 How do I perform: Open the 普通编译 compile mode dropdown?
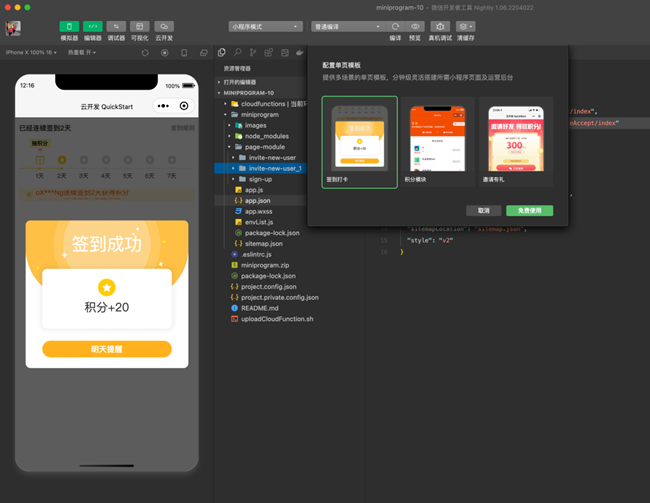[x=345, y=26]
